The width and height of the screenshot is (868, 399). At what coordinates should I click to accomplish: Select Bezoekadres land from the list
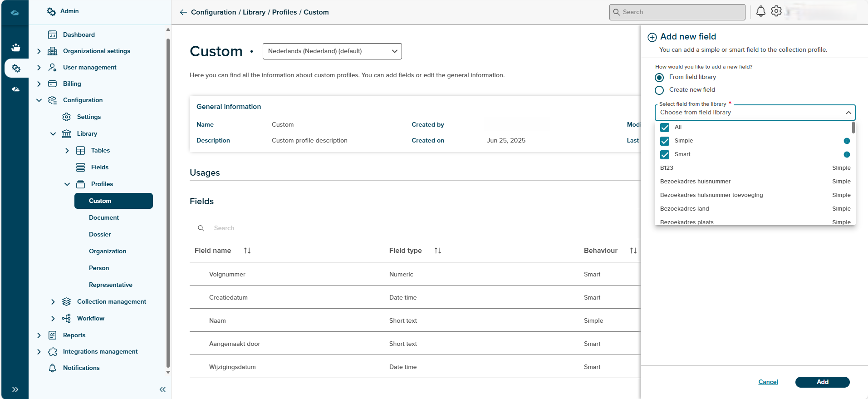click(x=684, y=209)
